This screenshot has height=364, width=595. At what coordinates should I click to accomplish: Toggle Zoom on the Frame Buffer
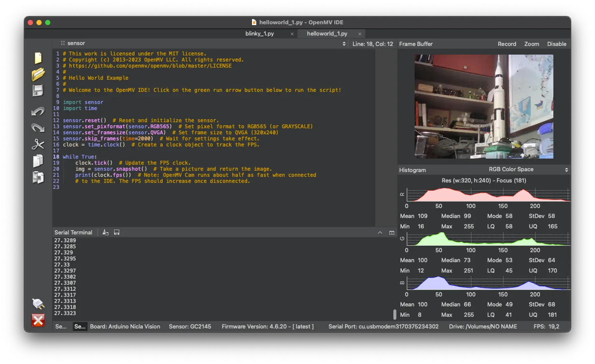click(531, 44)
